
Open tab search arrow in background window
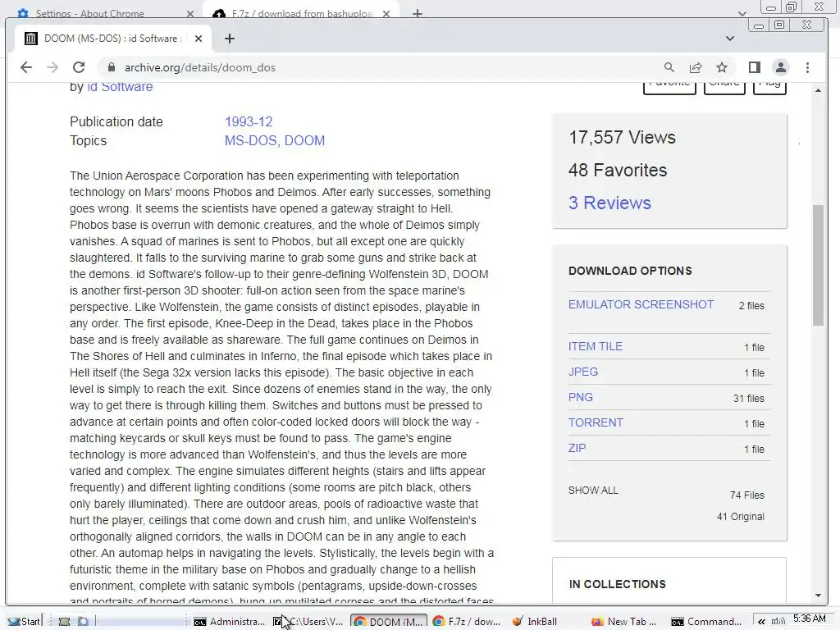click(742, 13)
